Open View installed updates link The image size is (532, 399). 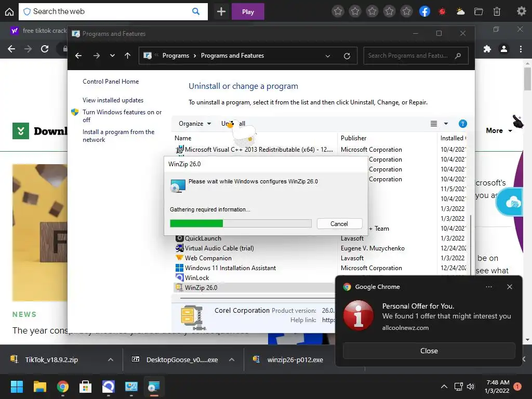tap(113, 100)
